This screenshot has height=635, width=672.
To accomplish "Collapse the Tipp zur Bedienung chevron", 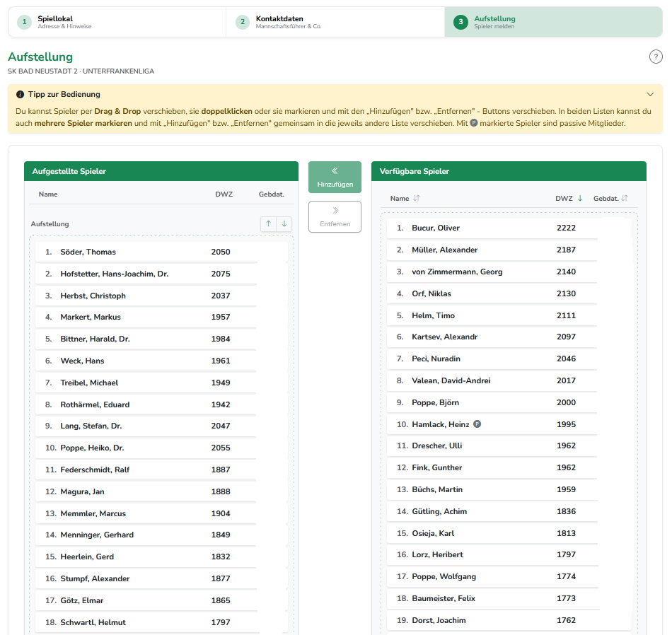I will coord(650,94).
